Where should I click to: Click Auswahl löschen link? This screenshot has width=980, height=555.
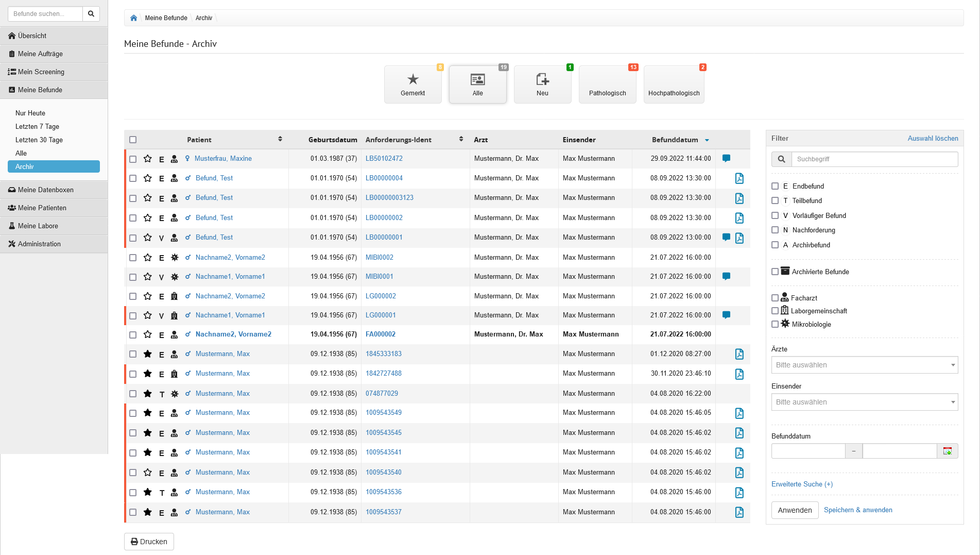tap(933, 138)
